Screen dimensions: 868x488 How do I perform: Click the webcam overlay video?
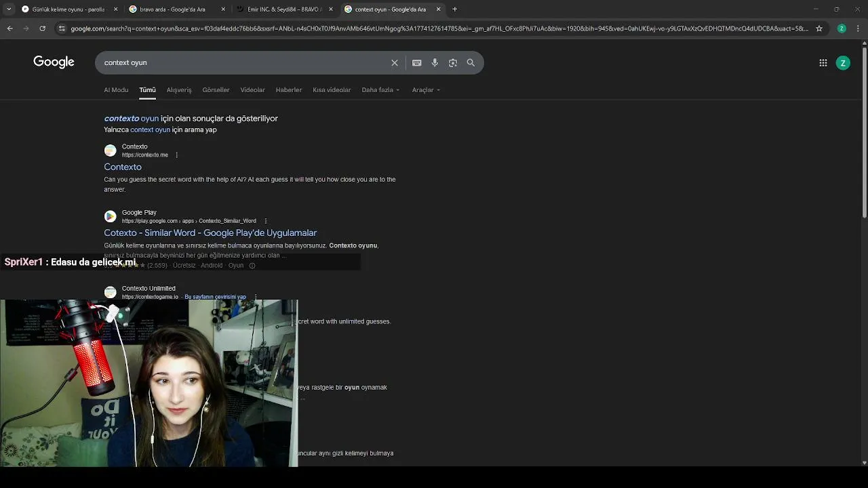pos(149,383)
